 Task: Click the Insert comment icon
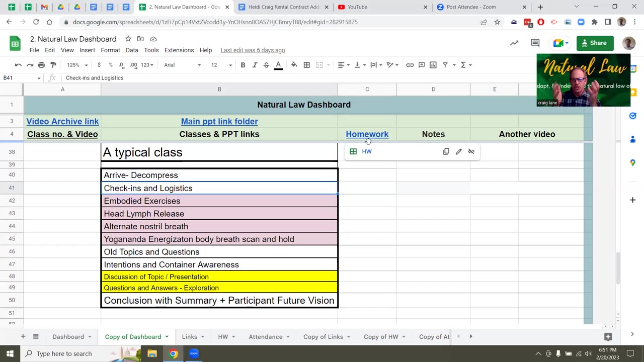(x=422, y=65)
